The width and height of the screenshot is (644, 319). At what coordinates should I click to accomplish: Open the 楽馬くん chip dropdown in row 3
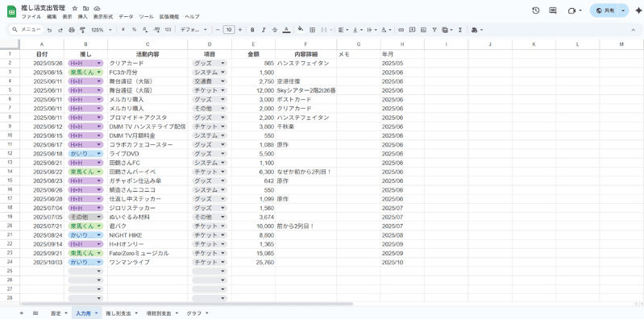pos(99,72)
